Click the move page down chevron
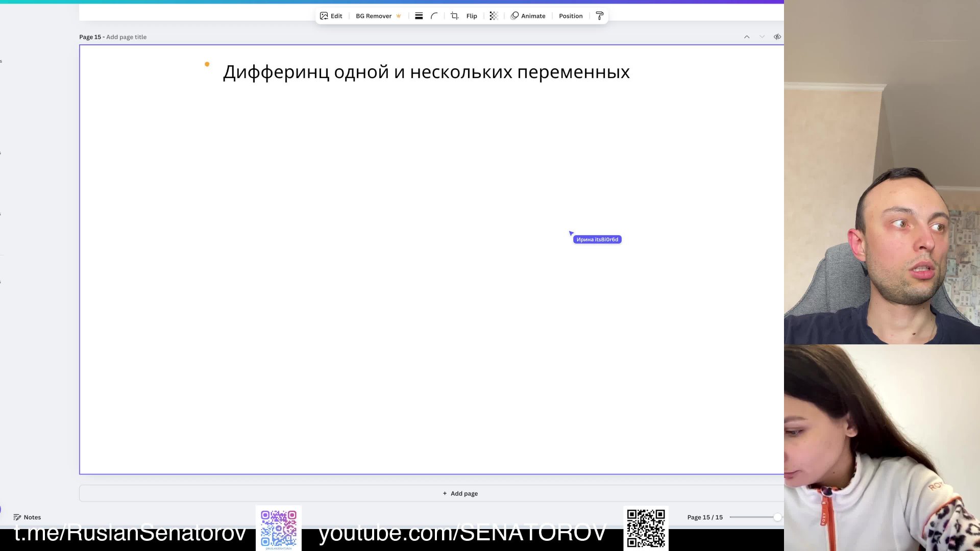The image size is (980, 551). (762, 37)
